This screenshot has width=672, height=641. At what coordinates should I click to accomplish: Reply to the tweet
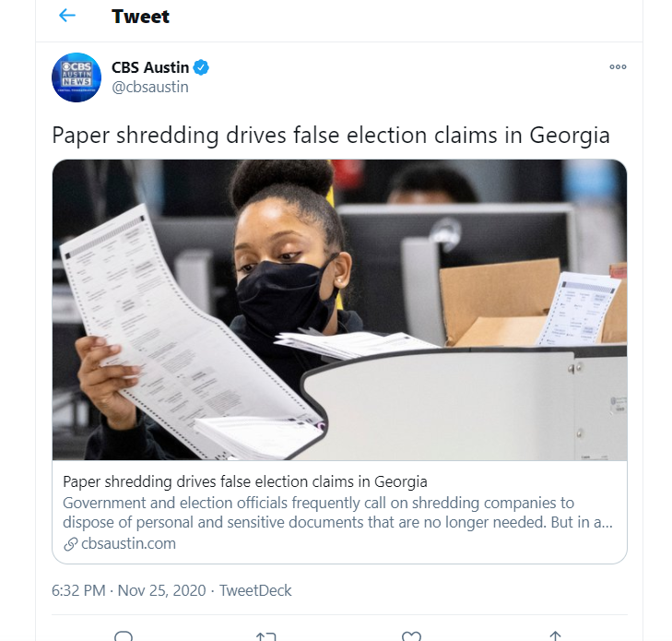pos(124,635)
